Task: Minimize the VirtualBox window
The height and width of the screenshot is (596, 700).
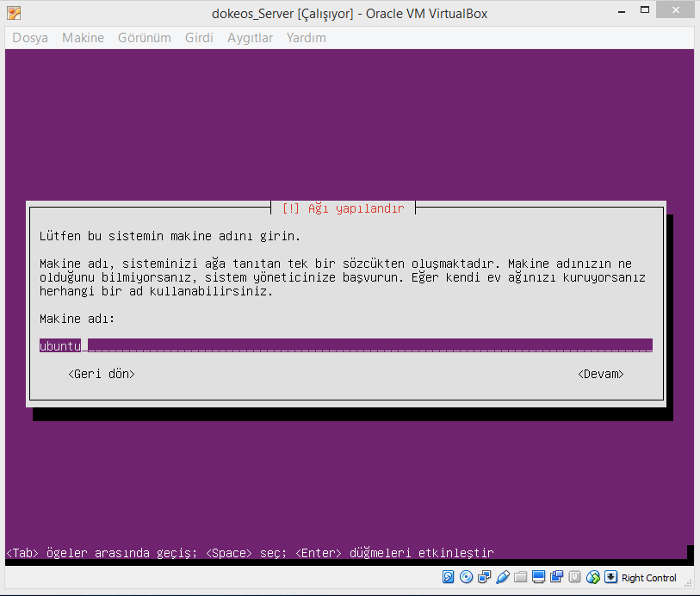Action: 622,10
